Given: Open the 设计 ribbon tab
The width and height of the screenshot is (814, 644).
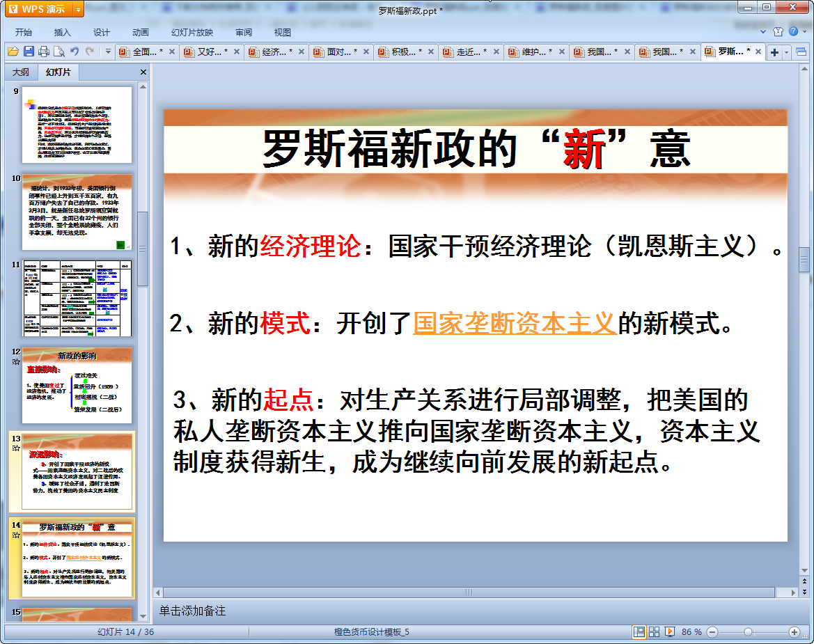Looking at the screenshot, I should pos(101,32).
